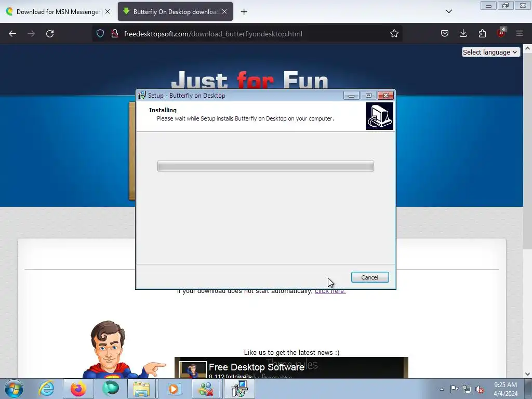Go forward one page in Firefox

click(x=31, y=34)
